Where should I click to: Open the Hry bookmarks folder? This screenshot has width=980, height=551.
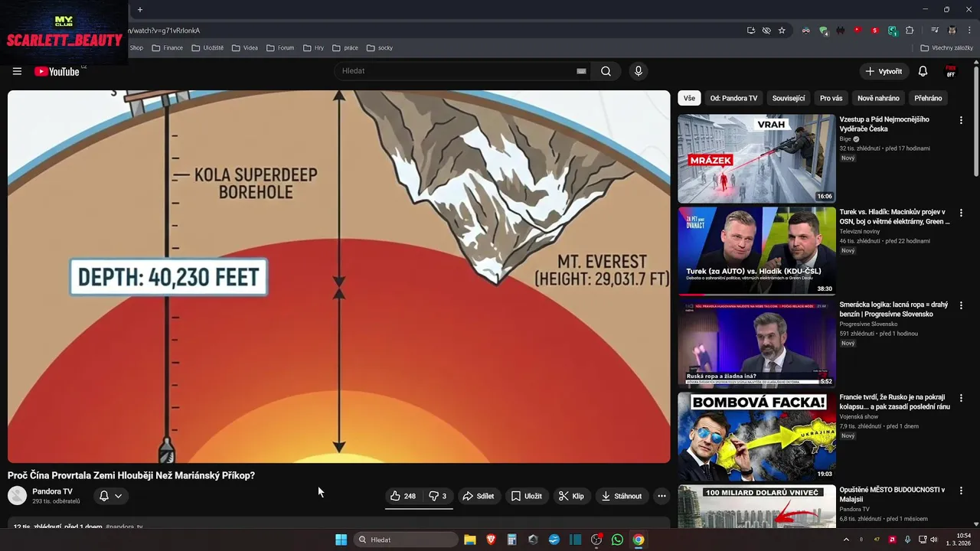313,47
